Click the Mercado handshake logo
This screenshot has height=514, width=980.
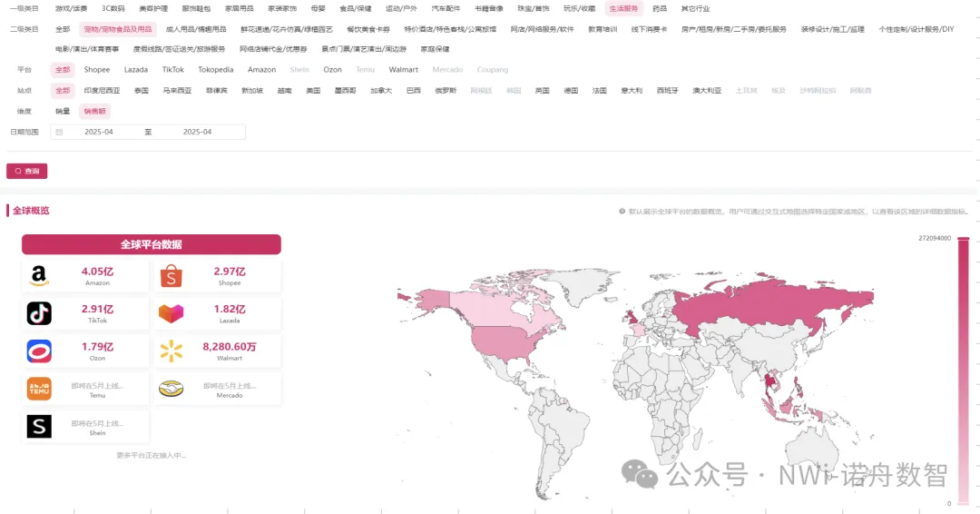tap(171, 389)
